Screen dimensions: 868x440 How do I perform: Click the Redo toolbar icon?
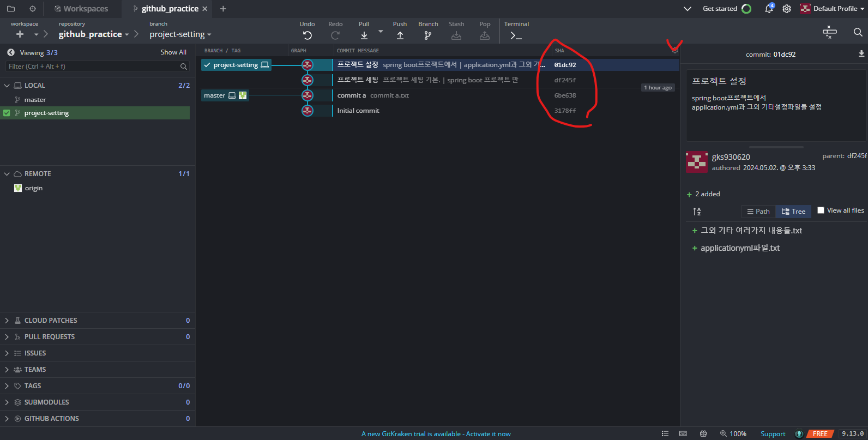(335, 35)
